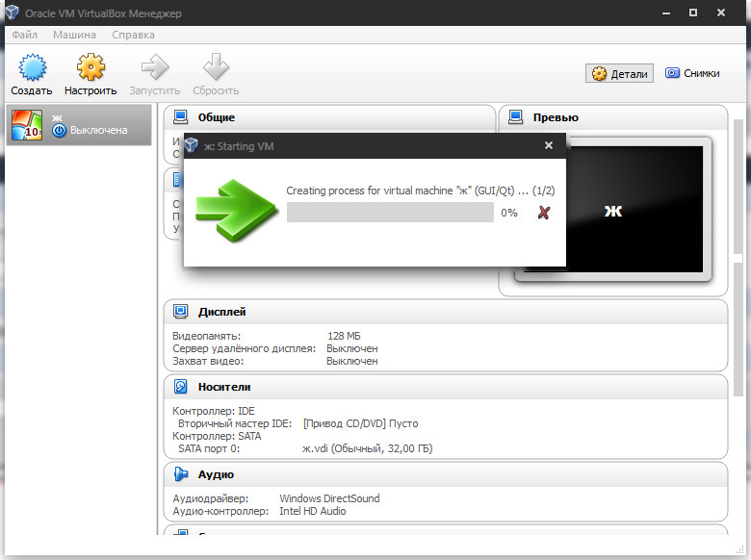
Task: Click the Носители disk icon
Action: click(x=181, y=386)
